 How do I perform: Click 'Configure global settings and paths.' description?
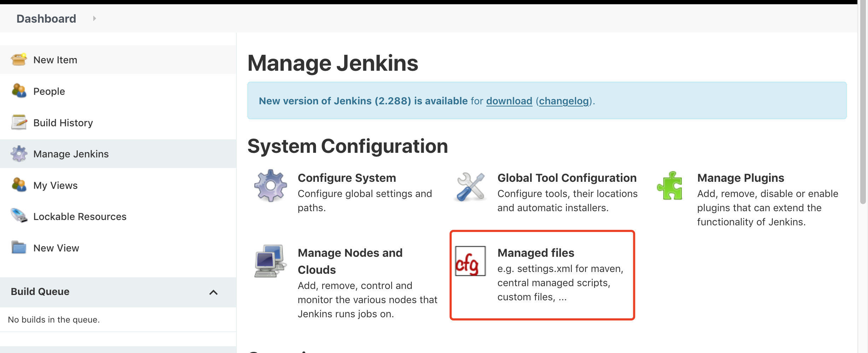[x=365, y=201]
